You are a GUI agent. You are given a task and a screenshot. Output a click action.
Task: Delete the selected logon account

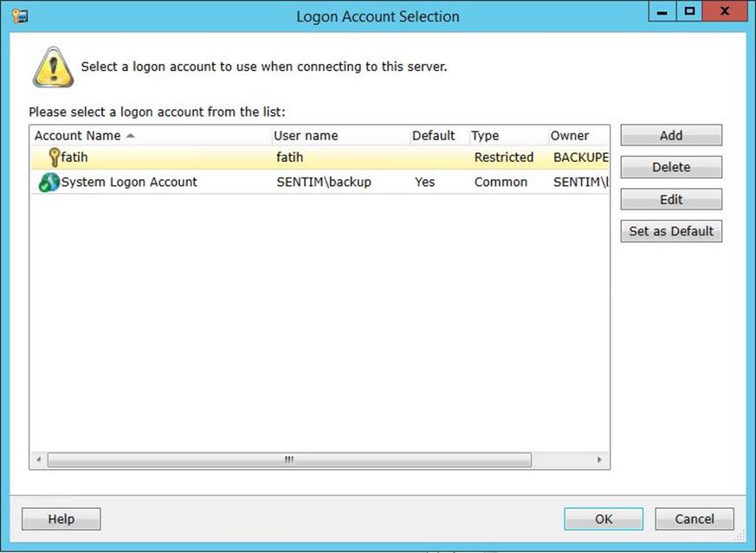(x=671, y=167)
